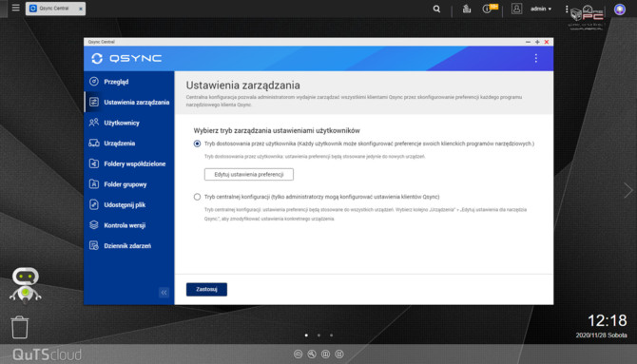Click the user account icon
Screen dimensions: 637x364
(x=516, y=9)
